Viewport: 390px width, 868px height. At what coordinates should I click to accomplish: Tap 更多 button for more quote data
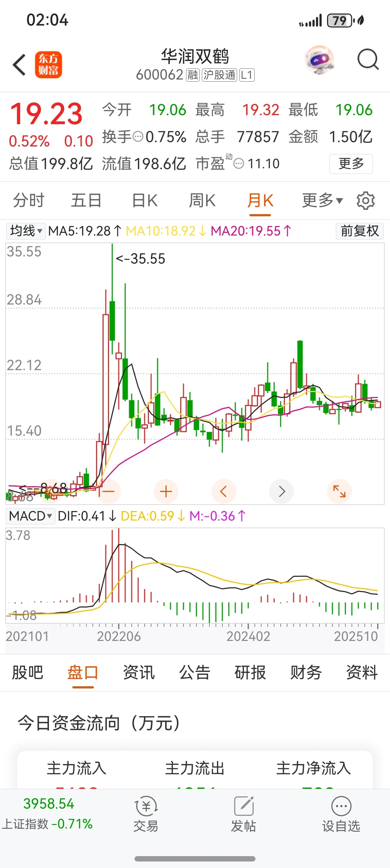[x=351, y=164]
